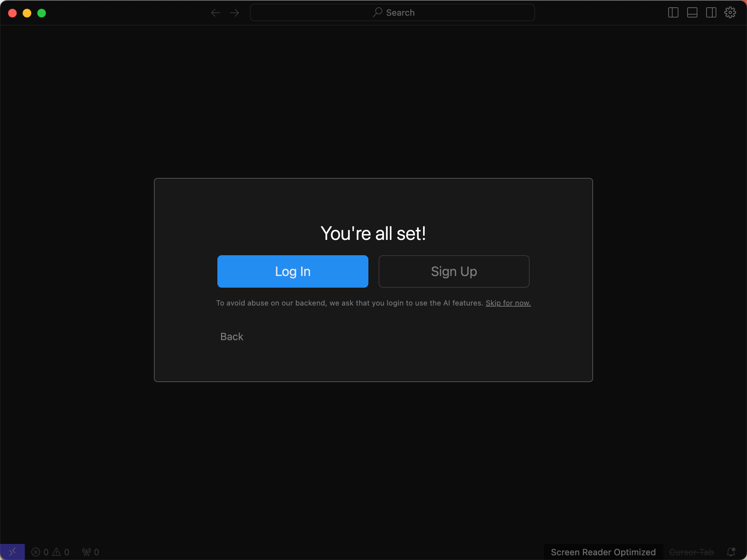The image size is (747, 560).
Task: Open notifications bell icon
Action: [x=731, y=552]
